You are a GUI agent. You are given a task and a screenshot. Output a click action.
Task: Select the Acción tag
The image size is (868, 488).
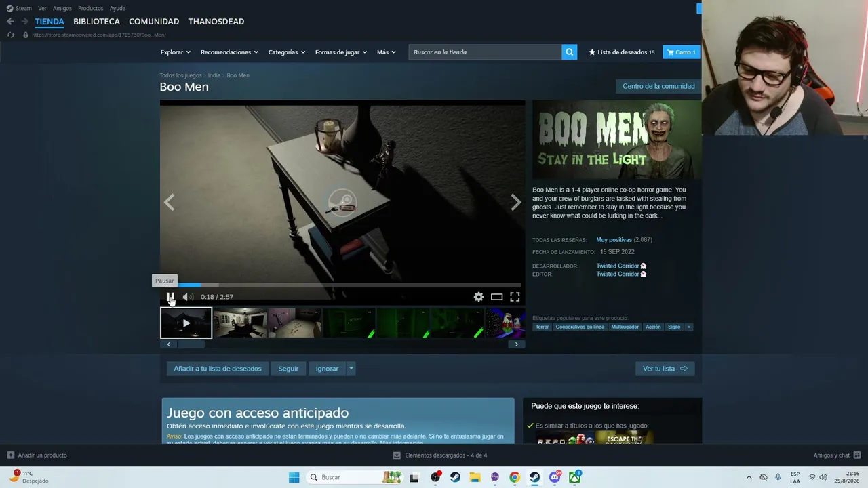pyautogui.click(x=653, y=327)
